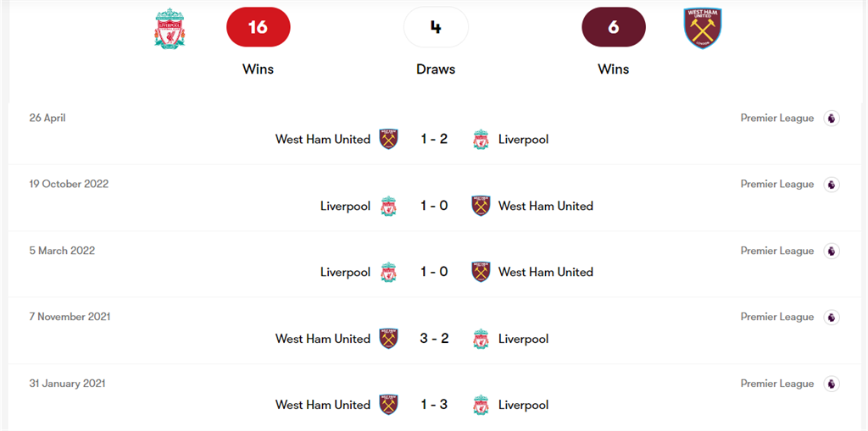Open the 1 - 3 score from 31 January 2021
The image size is (868, 431).
pyautogui.click(x=434, y=405)
